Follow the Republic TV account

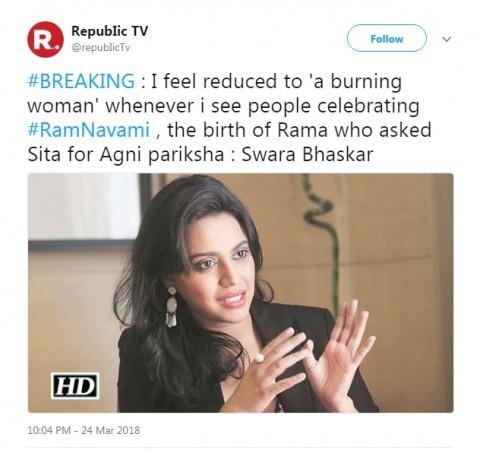tap(387, 38)
